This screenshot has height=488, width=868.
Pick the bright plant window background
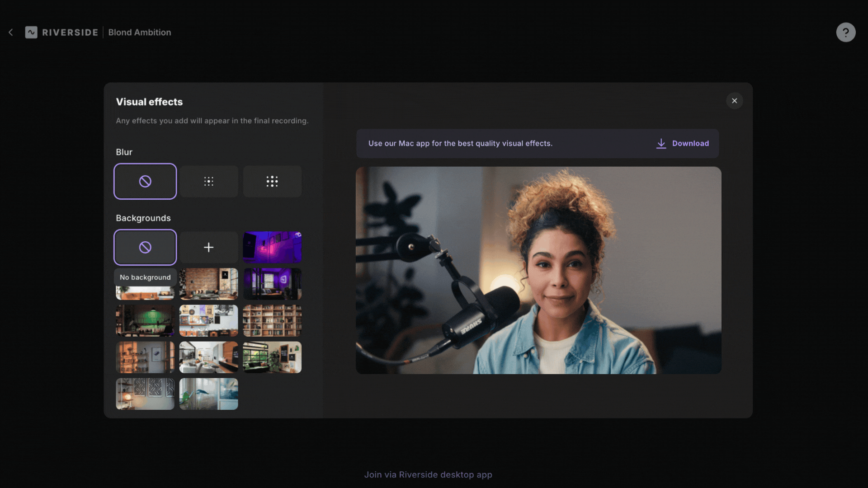[208, 394]
